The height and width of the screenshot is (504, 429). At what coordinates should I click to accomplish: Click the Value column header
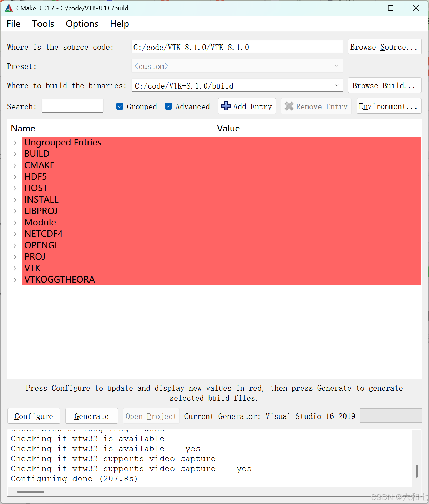point(318,128)
